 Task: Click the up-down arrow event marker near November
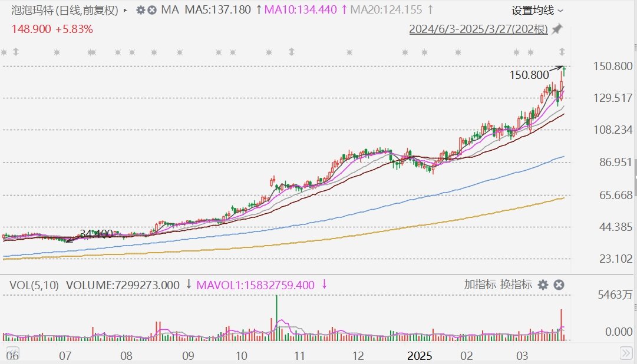pos(291,52)
